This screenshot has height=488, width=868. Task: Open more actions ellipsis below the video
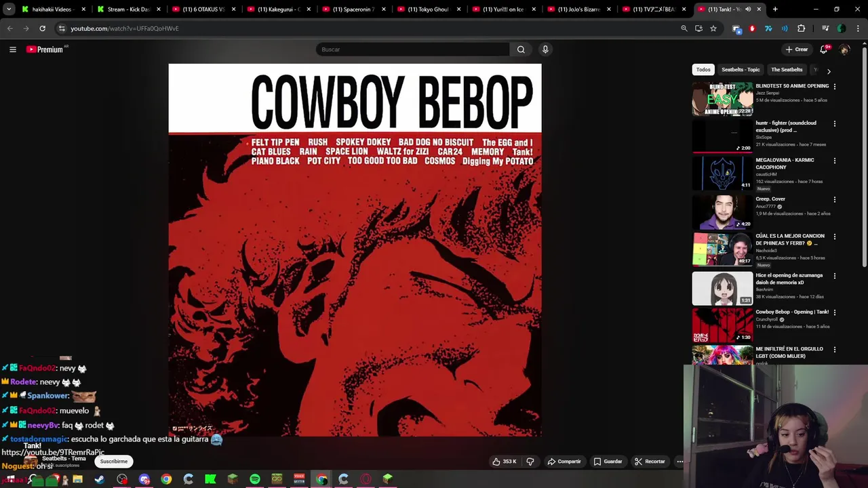click(x=679, y=462)
